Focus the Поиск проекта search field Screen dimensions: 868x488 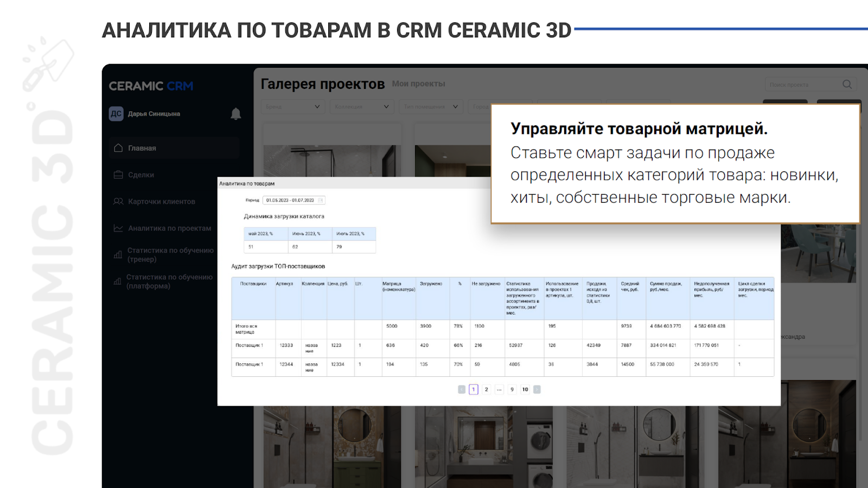click(810, 84)
